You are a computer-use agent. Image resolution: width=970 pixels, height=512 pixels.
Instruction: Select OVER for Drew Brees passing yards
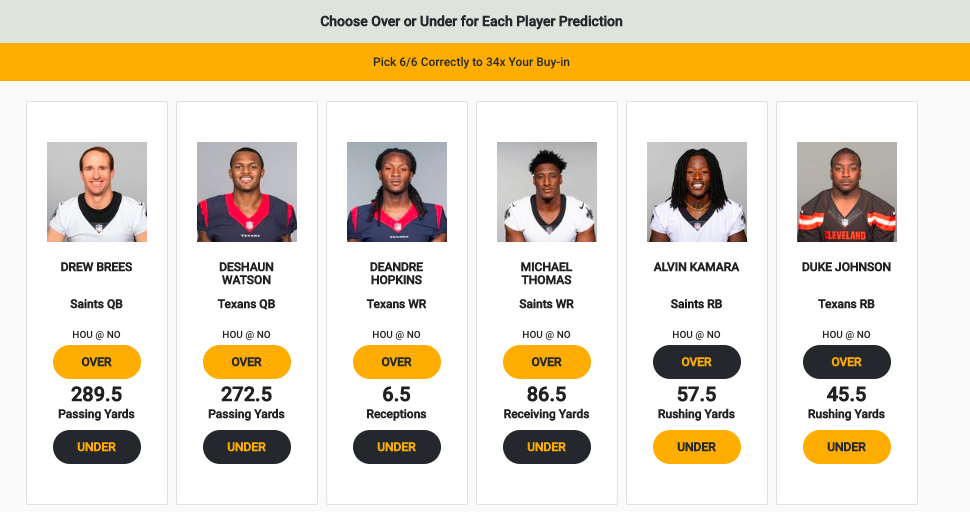coord(97,362)
